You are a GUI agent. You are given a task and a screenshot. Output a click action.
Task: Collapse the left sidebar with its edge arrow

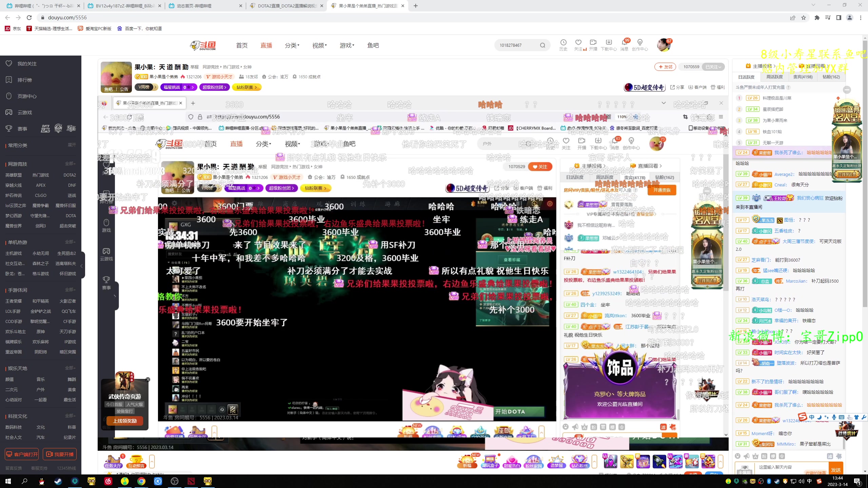(81, 266)
